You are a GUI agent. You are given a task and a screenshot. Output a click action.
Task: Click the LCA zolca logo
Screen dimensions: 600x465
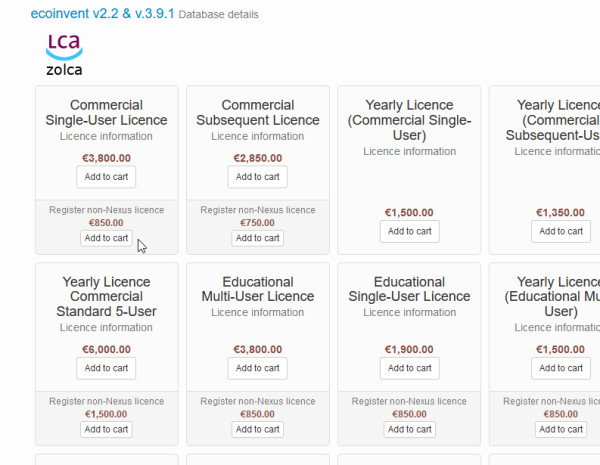(64, 55)
